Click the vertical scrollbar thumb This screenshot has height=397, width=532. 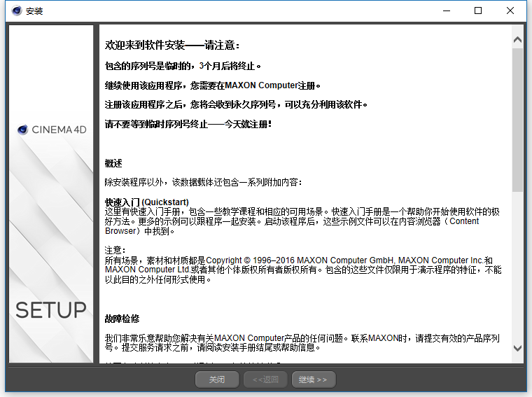517,120
